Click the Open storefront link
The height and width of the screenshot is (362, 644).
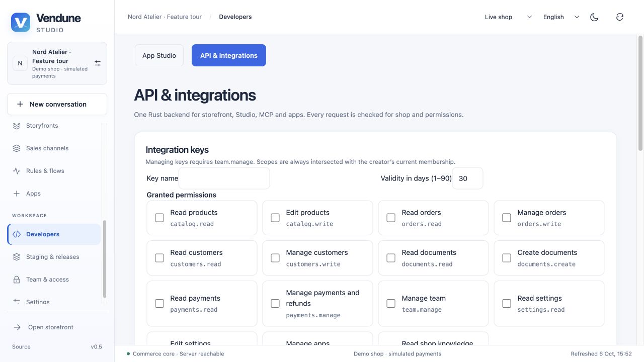point(57,327)
